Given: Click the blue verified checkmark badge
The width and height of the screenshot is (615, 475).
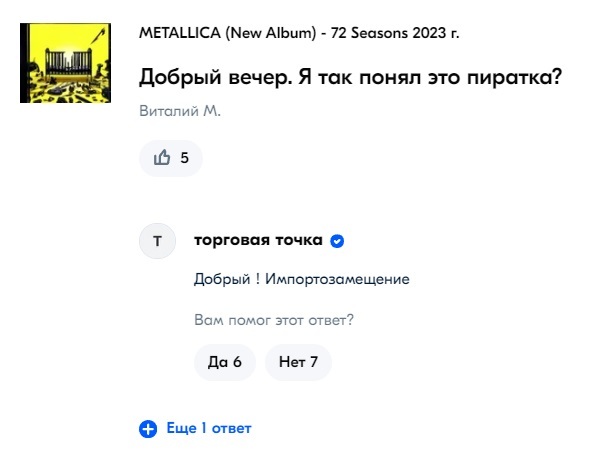Looking at the screenshot, I should (338, 241).
